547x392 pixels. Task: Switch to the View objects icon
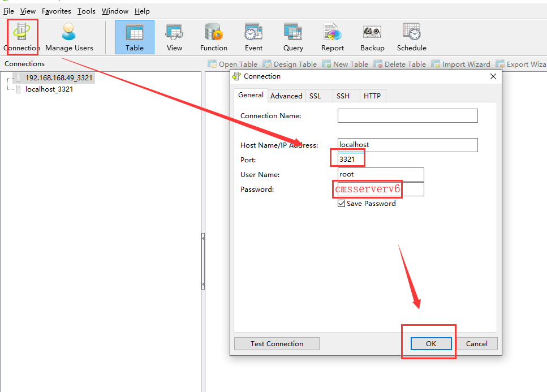(x=174, y=37)
